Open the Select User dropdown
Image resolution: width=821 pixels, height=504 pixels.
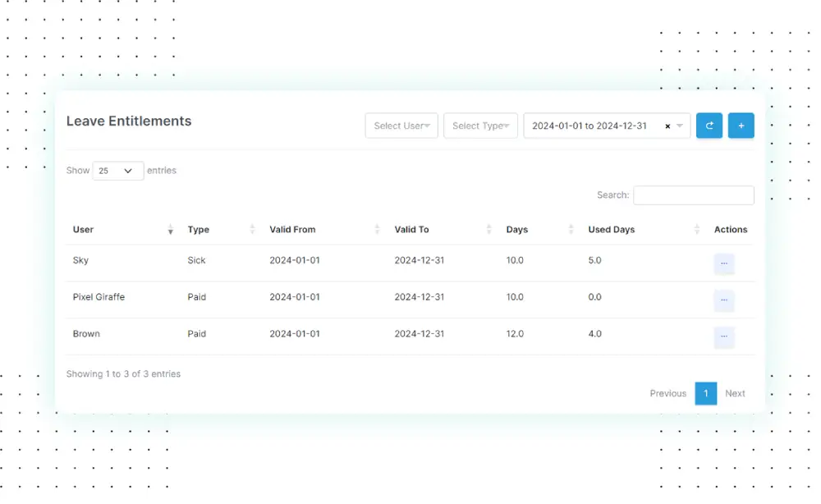pos(401,126)
